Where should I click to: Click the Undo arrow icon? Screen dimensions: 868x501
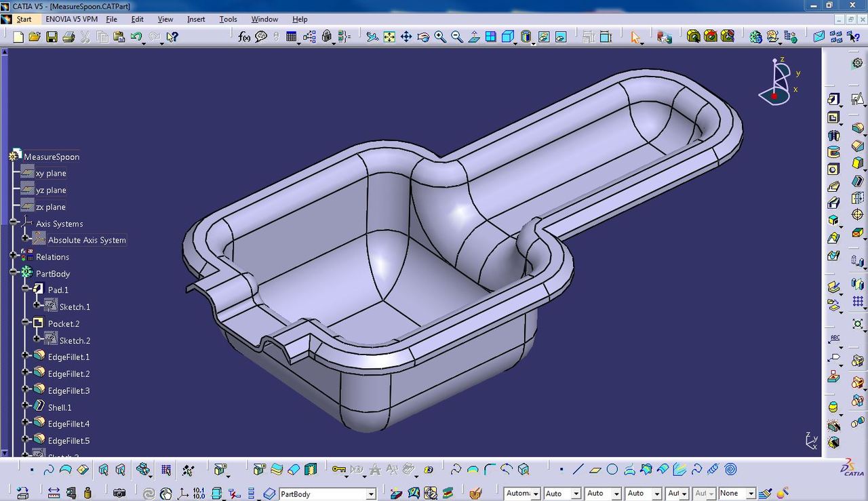pyautogui.click(x=136, y=37)
